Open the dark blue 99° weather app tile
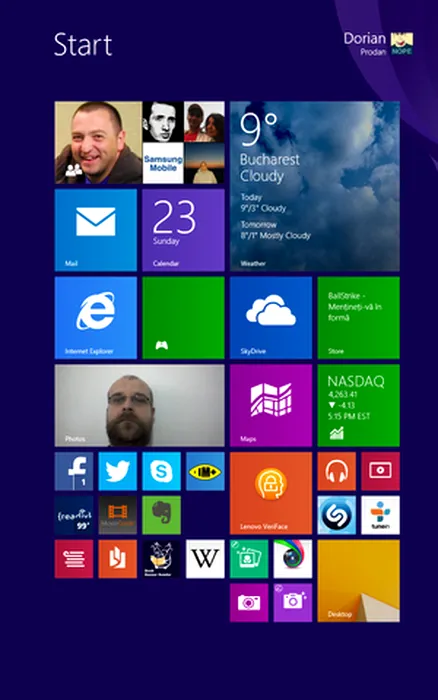 tap(74, 515)
